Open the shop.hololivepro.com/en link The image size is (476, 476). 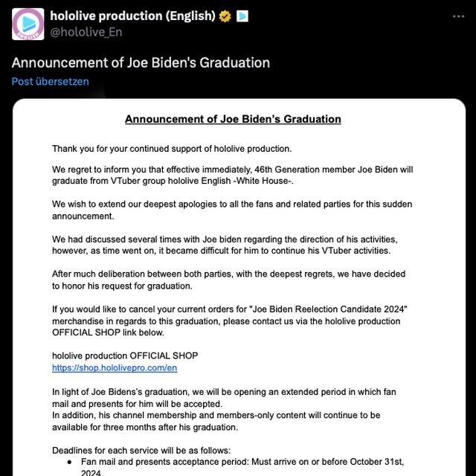click(115, 367)
